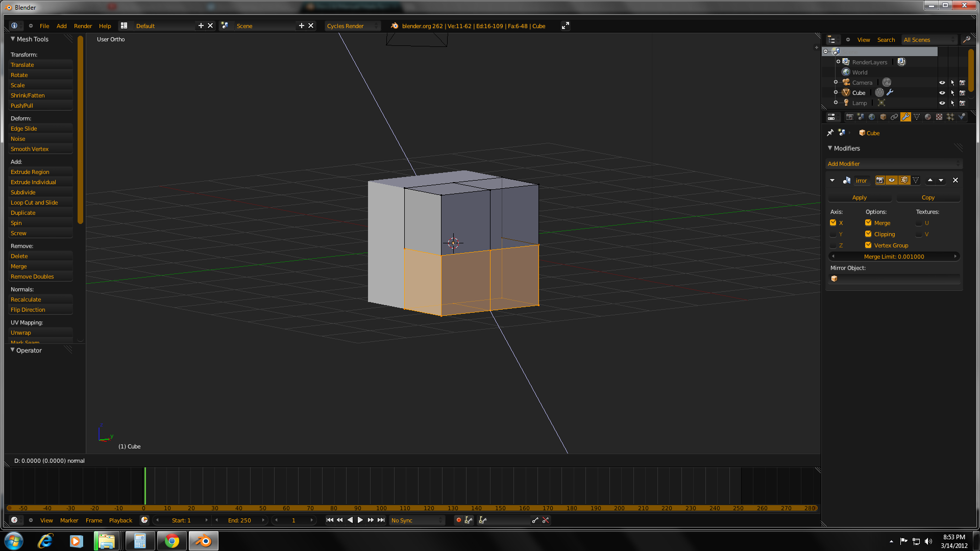Click the Apply modifier button
This screenshot has height=551, width=980.
[x=860, y=197]
